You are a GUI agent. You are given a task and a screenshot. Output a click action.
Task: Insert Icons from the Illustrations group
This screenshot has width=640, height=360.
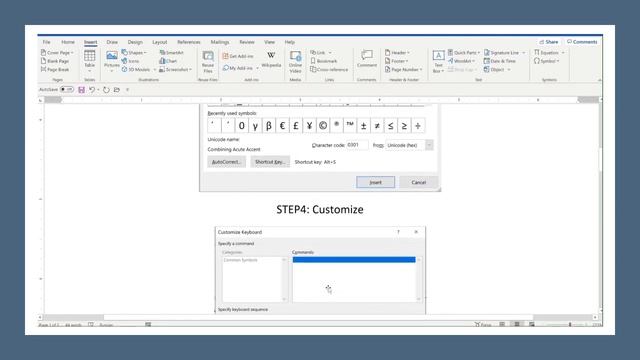click(x=131, y=61)
